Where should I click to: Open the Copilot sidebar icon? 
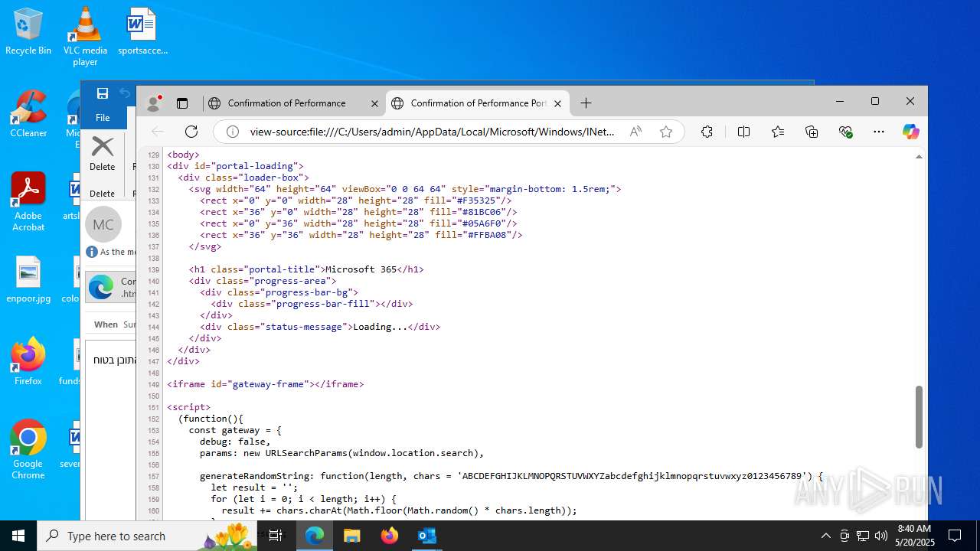[x=910, y=132]
